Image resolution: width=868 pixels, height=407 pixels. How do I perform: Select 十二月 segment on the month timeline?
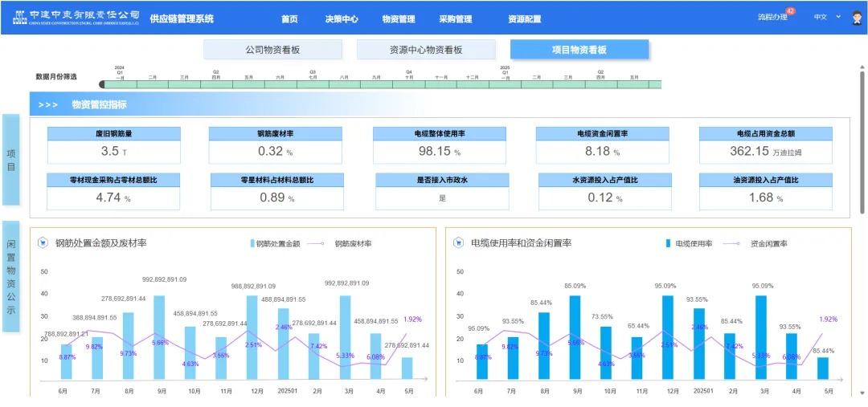tap(473, 84)
